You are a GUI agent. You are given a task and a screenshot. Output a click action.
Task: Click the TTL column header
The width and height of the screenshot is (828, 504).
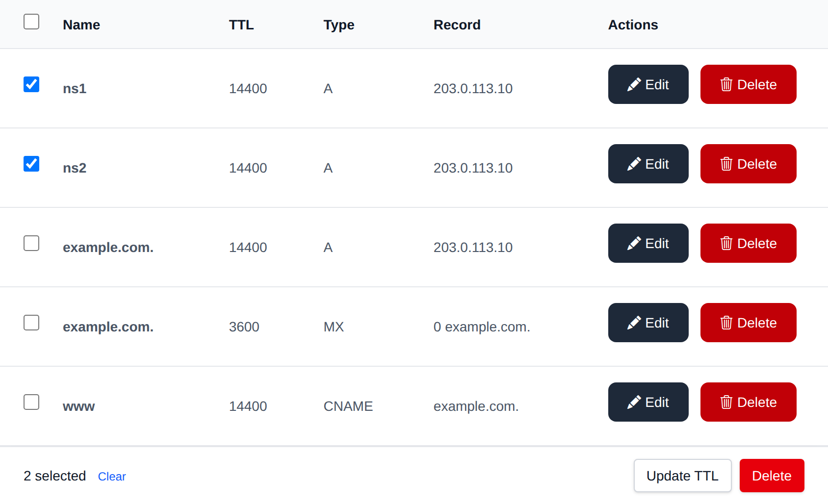[241, 25]
